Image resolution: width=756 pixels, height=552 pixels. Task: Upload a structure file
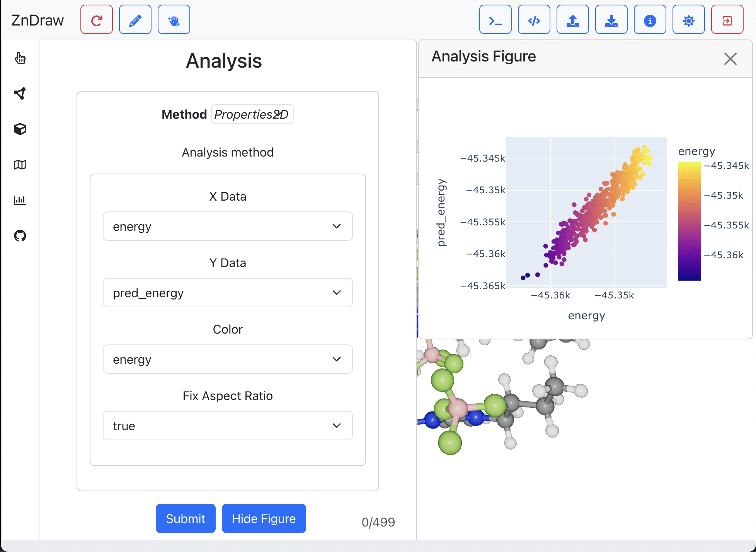572,19
